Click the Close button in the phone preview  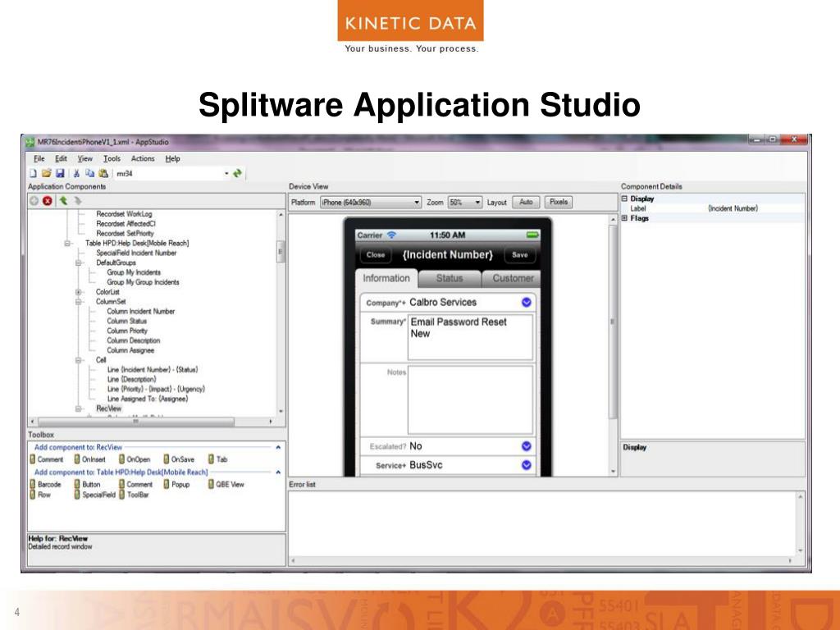(376, 255)
